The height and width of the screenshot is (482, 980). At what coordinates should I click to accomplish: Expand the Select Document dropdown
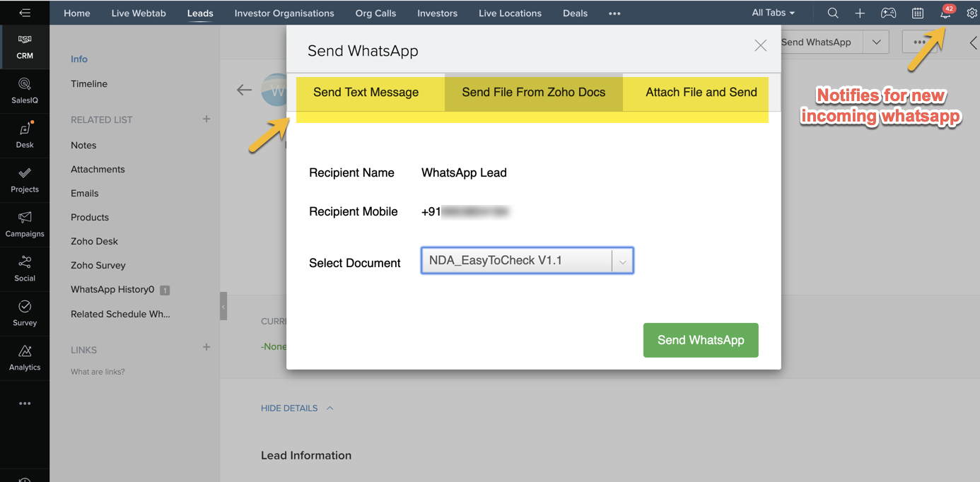(x=622, y=261)
